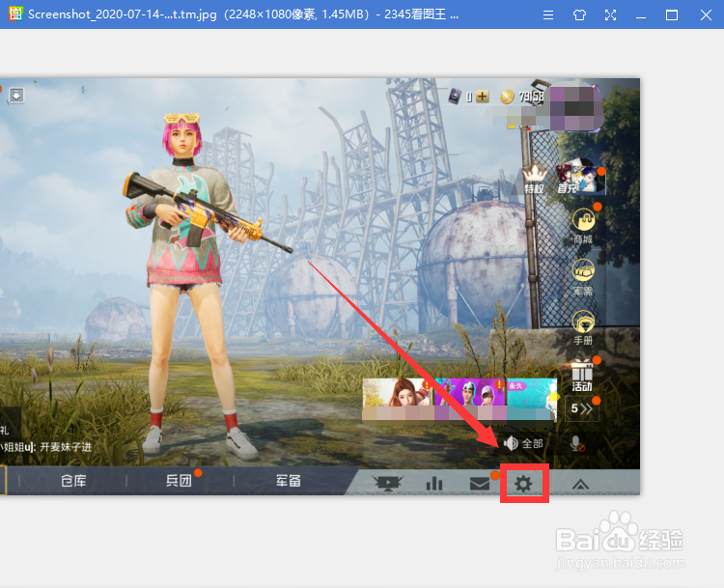
Task: Open the 仓库 tab
Action: [73, 481]
